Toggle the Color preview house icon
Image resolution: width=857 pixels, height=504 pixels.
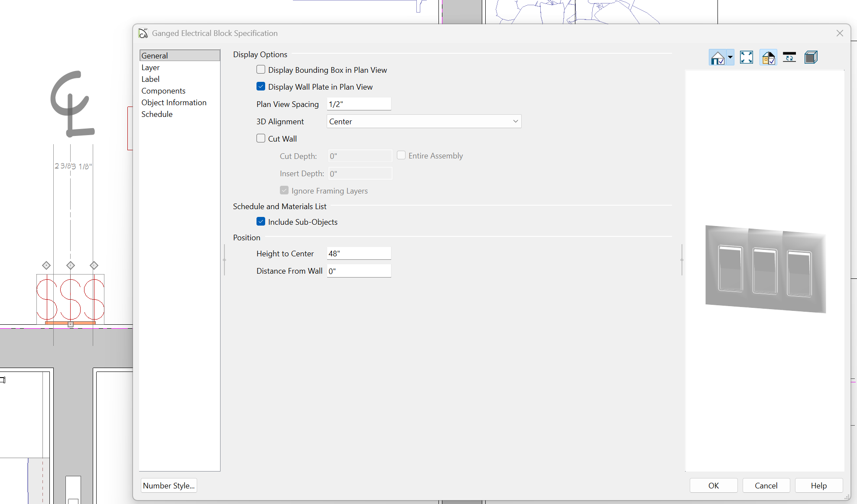[768, 58]
